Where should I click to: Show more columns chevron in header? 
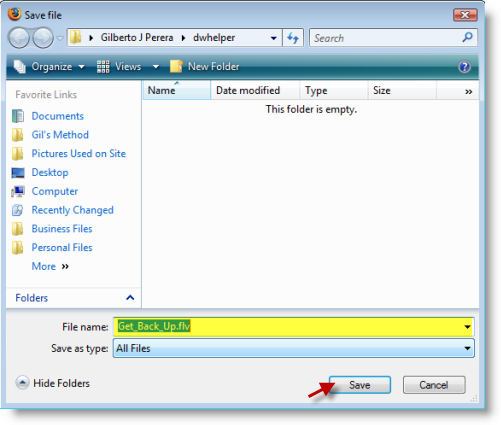click(x=468, y=91)
